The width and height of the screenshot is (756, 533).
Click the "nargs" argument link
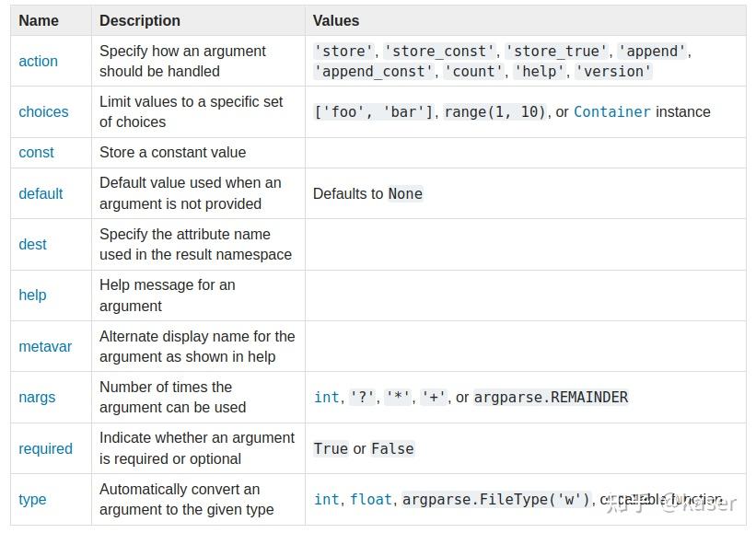click(x=37, y=397)
